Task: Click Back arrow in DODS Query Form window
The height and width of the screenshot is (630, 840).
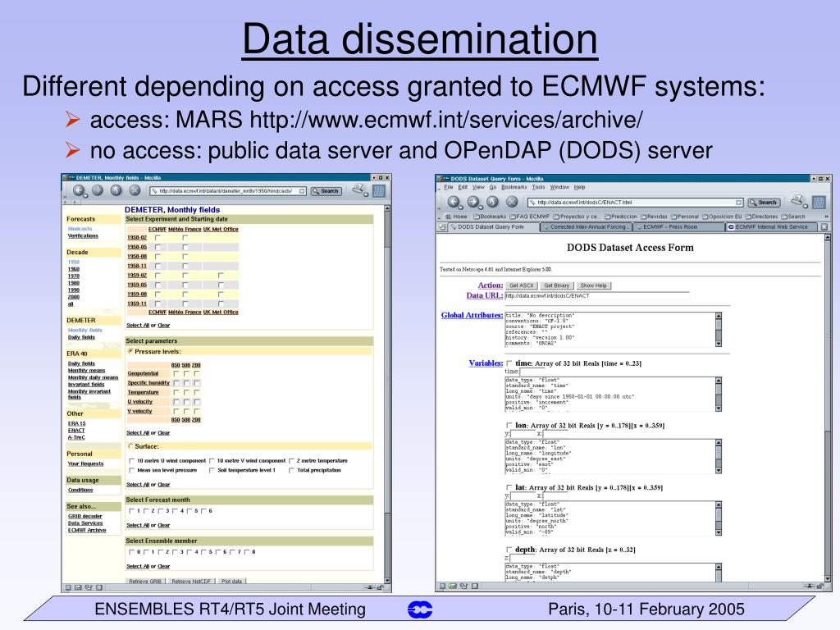Action: coord(454,202)
